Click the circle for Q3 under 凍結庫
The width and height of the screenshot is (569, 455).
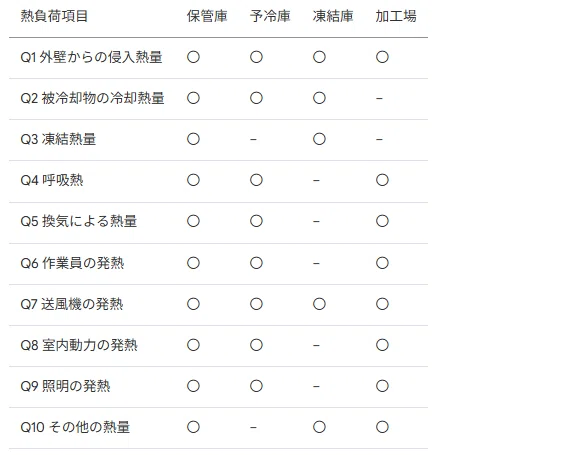[x=319, y=139]
